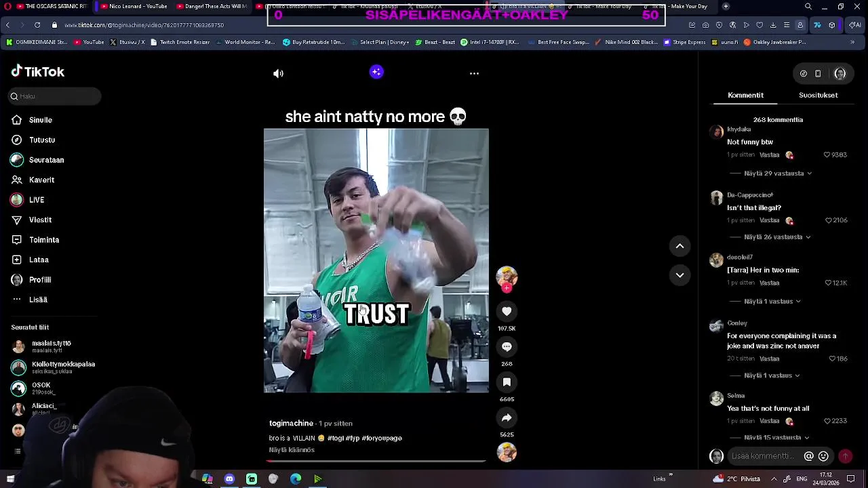Open the Seurataan feed
The image size is (868, 488).
tap(37, 160)
